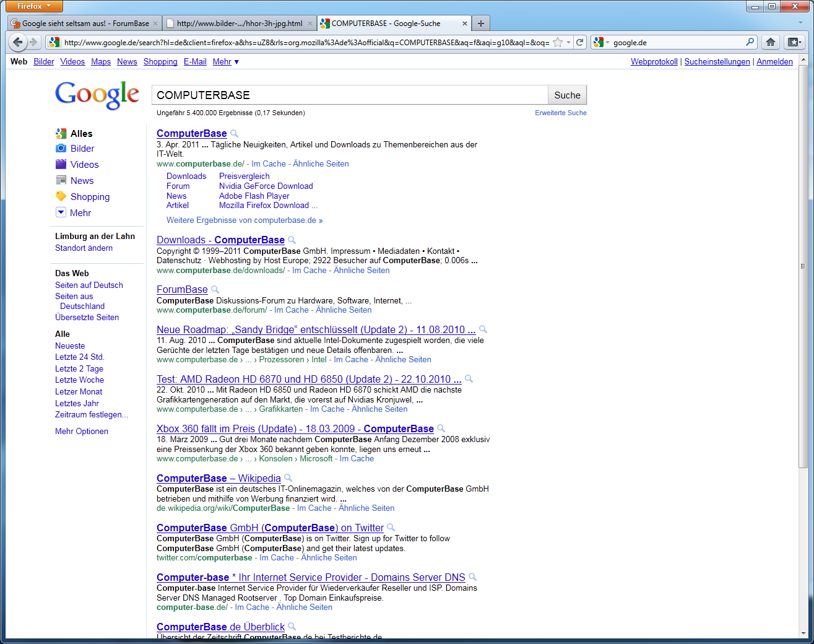Close the 'Google sieht seltsam aus!' tab
The height and width of the screenshot is (644, 814).
(155, 24)
